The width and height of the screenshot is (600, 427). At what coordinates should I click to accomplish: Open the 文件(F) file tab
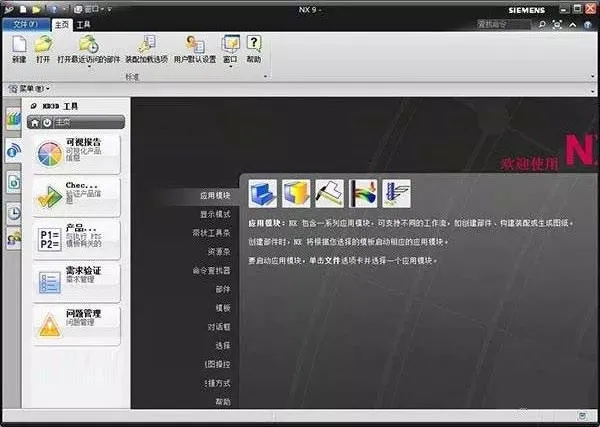point(26,24)
